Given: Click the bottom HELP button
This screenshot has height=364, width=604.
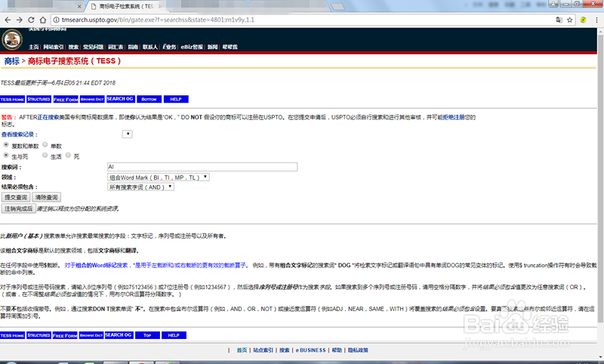Looking at the screenshot, I should 174,335.
